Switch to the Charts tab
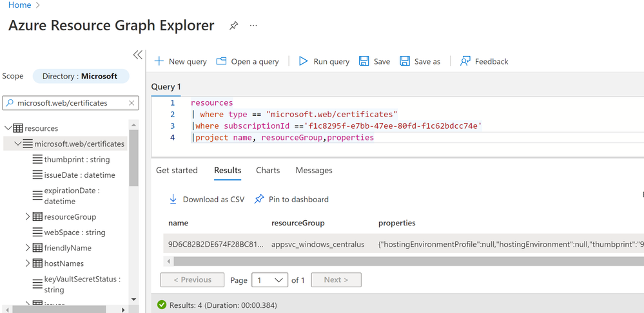Screen dimensions: 644x313 point(268,170)
